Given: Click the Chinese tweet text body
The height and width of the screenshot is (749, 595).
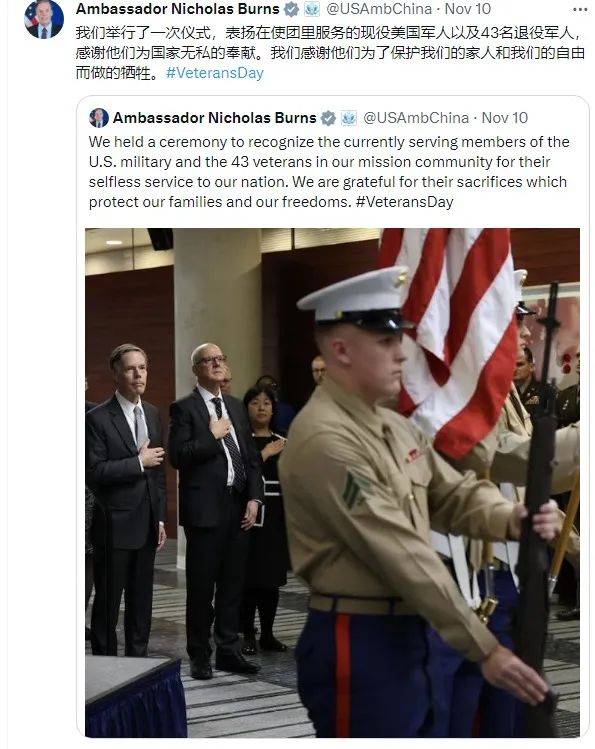Looking at the screenshot, I should coord(330,53).
